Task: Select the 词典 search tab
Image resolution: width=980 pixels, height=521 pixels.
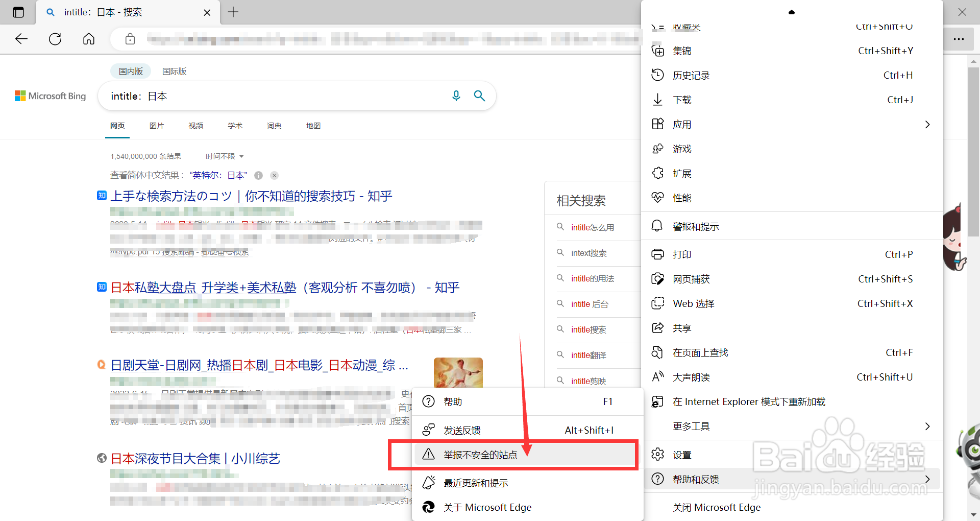Action: [274, 126]
